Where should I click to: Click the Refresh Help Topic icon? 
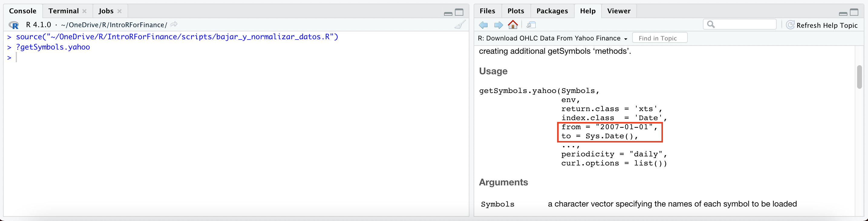[x=790, y=25]
